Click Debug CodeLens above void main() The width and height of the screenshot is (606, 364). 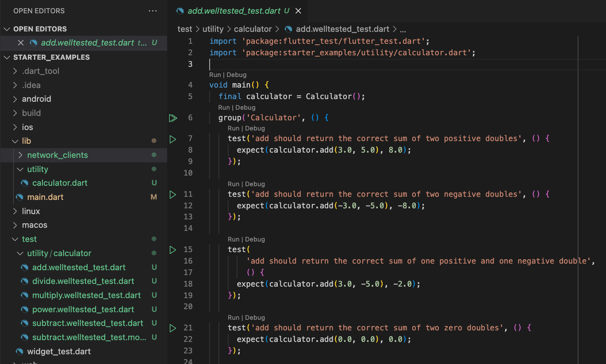click(237, 75)
